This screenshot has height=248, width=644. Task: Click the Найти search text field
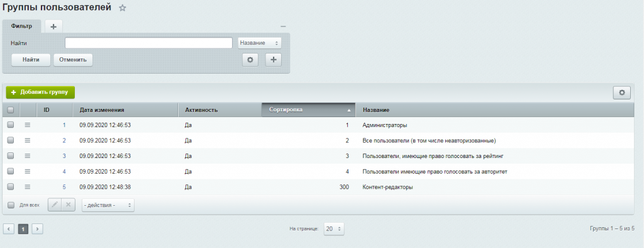pos(148,43)
